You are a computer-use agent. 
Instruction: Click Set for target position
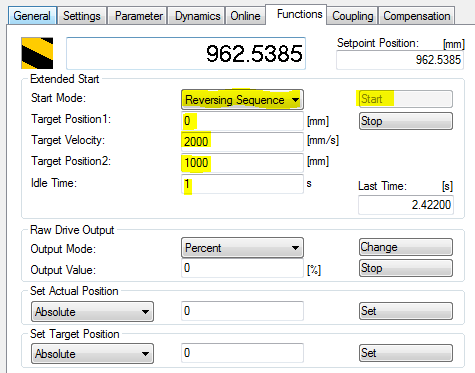coord(406,353)
